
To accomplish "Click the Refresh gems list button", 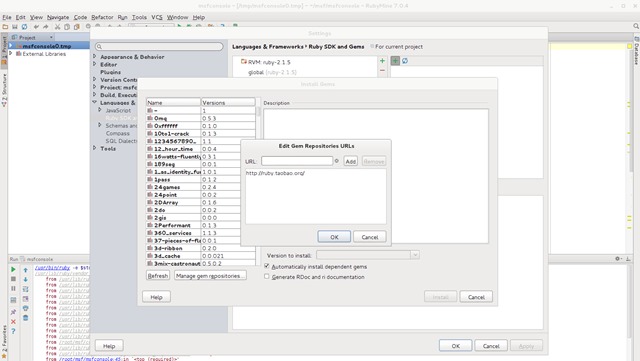I will point(158,276).
